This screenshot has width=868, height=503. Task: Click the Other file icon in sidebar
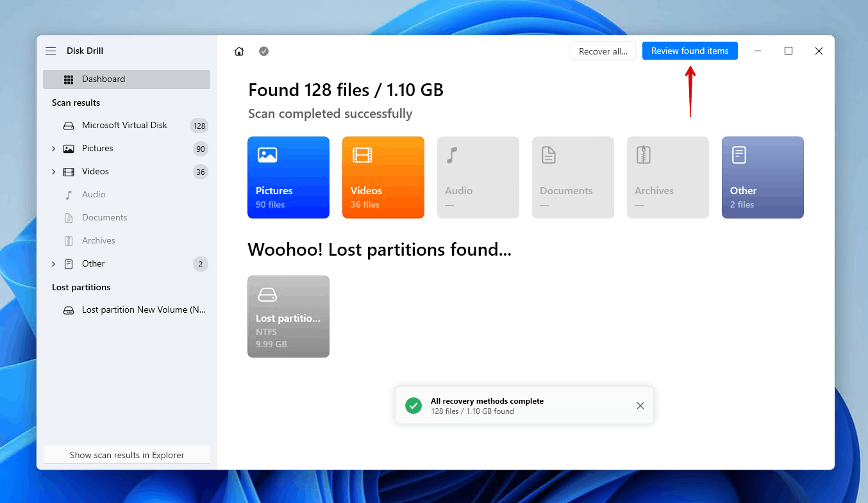click(x=69, y=264)
